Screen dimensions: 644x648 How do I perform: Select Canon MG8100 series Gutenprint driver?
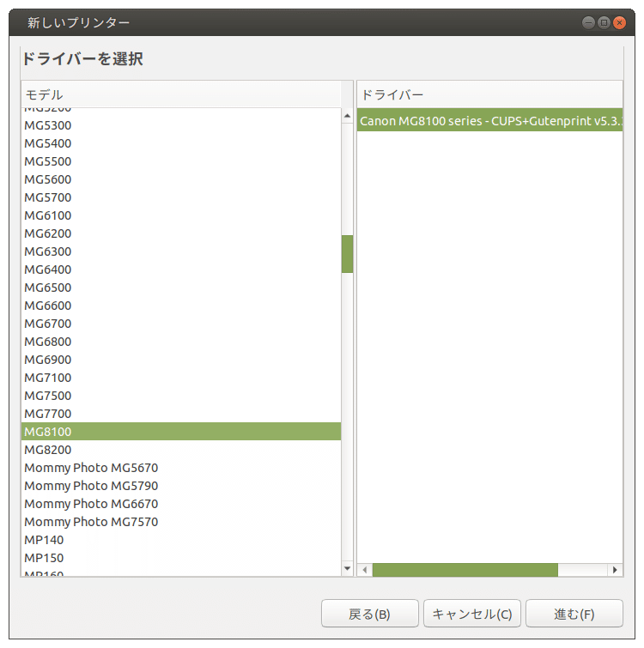coord(489,121)
